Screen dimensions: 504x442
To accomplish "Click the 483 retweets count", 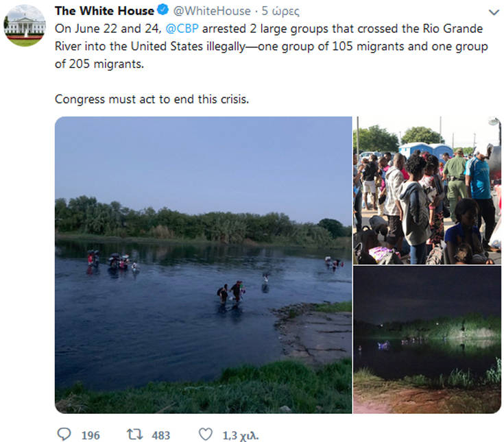I will pyautogui.click(x=160, y=435).
